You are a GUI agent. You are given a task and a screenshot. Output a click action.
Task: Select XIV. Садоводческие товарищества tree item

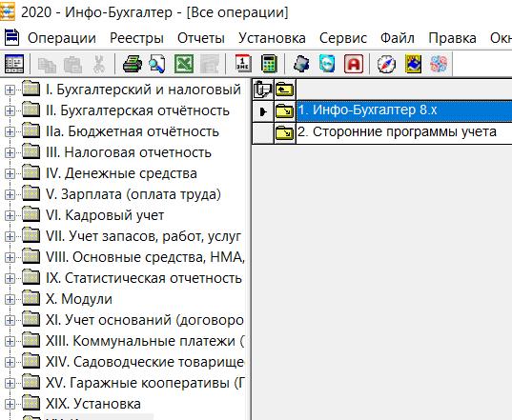click(145, 362)
